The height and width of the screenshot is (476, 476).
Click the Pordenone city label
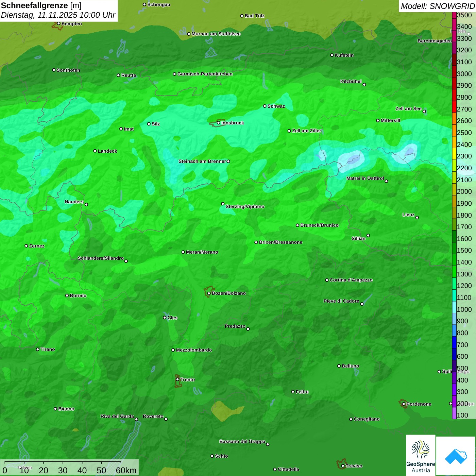[x=419, y=404]
